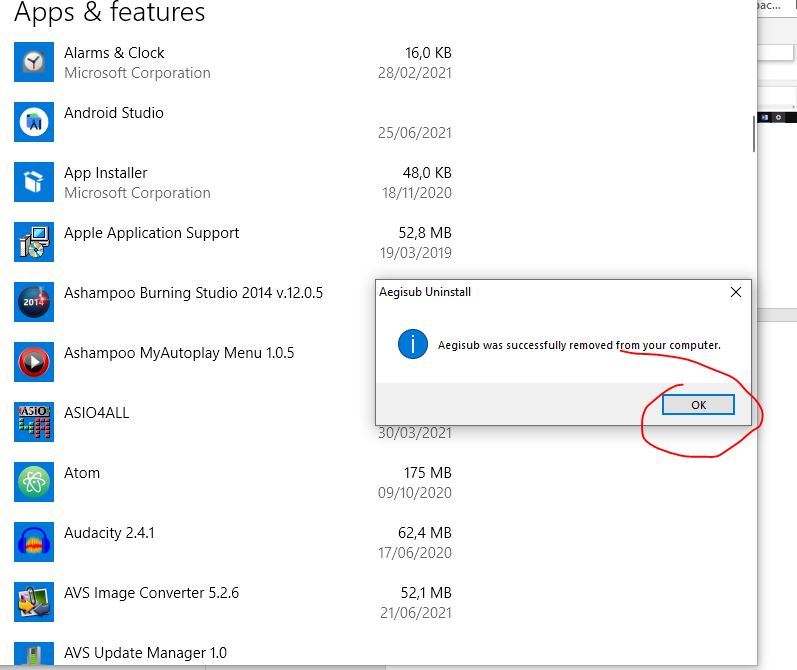Click the Apps & features heading
This screenshot has height=670, width=797.
109,11
